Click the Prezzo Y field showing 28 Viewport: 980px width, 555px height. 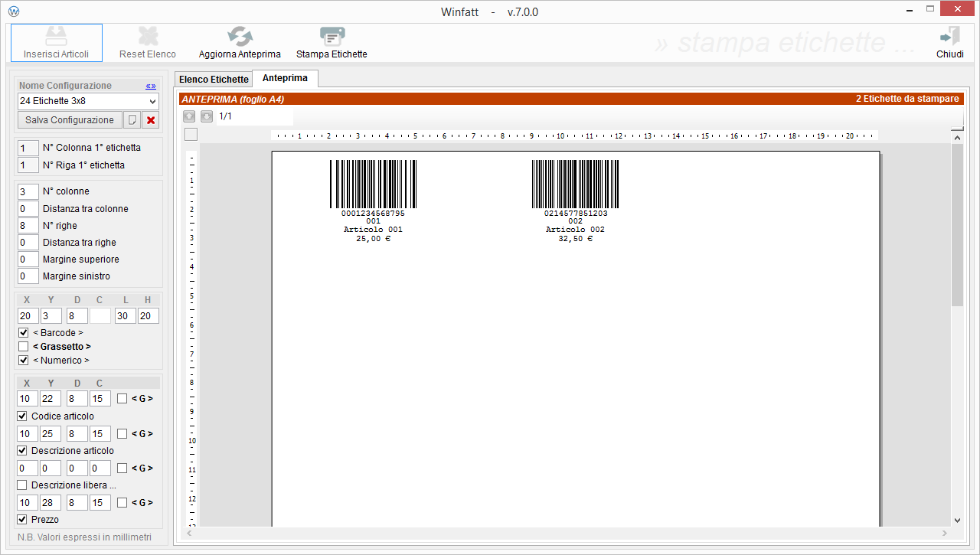coord(51,503)
